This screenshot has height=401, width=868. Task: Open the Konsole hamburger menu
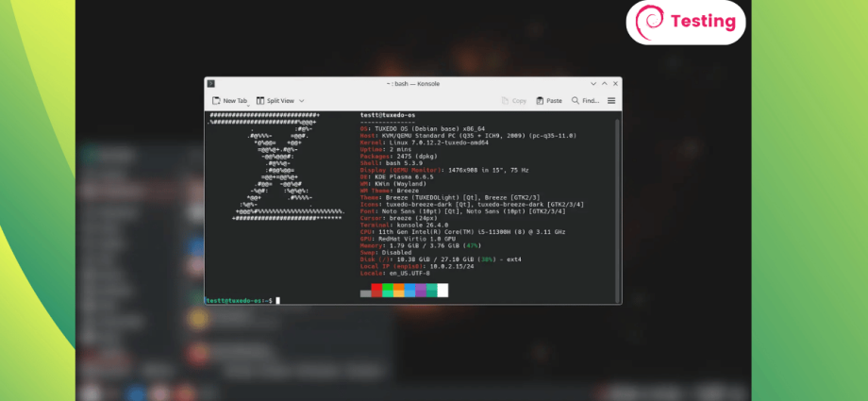click(x=611, y=101)
